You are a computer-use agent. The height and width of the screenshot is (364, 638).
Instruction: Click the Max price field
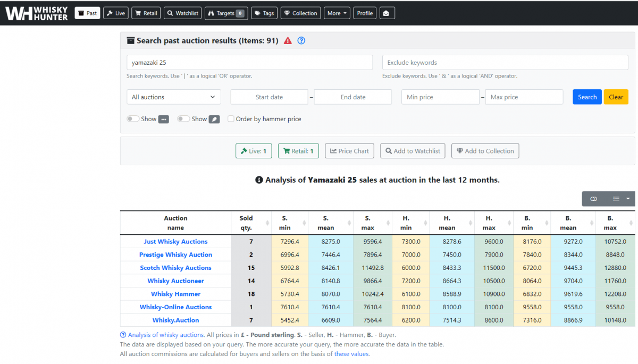pyautogui.click(x=524, y=97)
